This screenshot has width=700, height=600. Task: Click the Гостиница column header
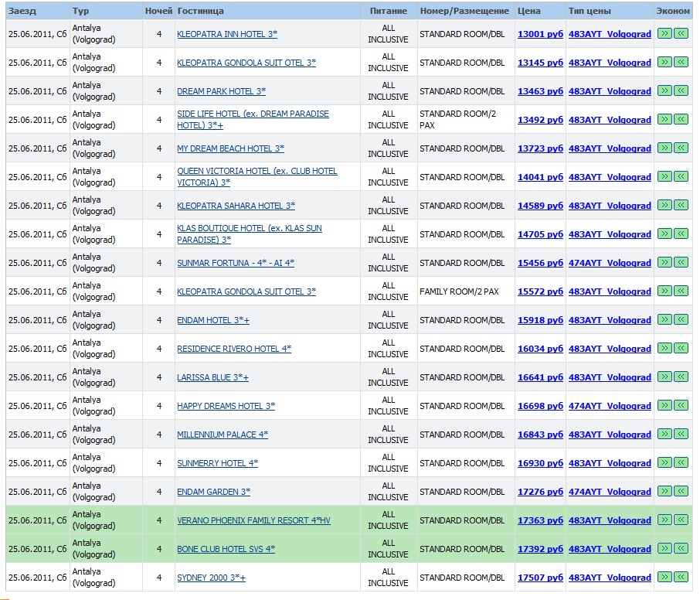201,11
